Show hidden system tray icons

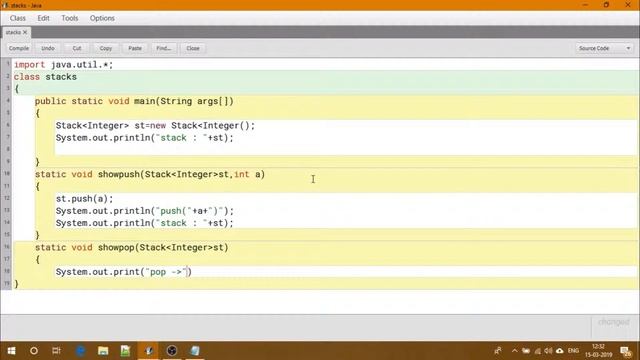[514, 351]
